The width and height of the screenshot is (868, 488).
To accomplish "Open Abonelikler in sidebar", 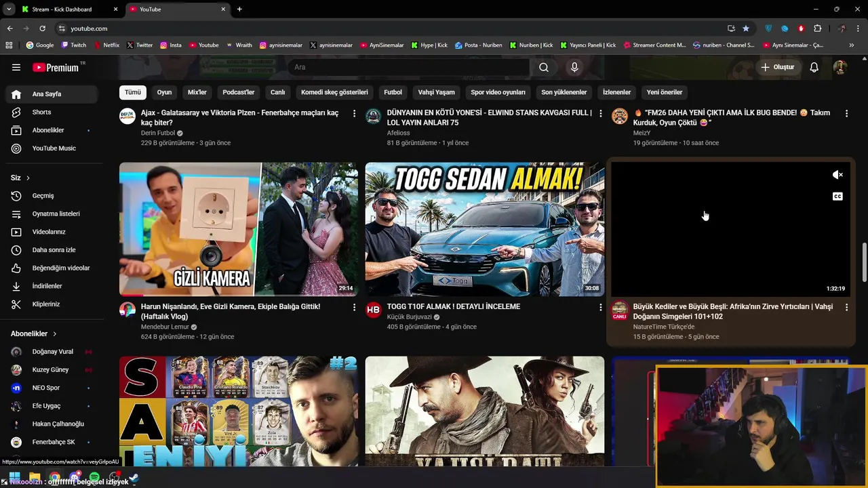I will pyautogui.click(x=52, y=130).
